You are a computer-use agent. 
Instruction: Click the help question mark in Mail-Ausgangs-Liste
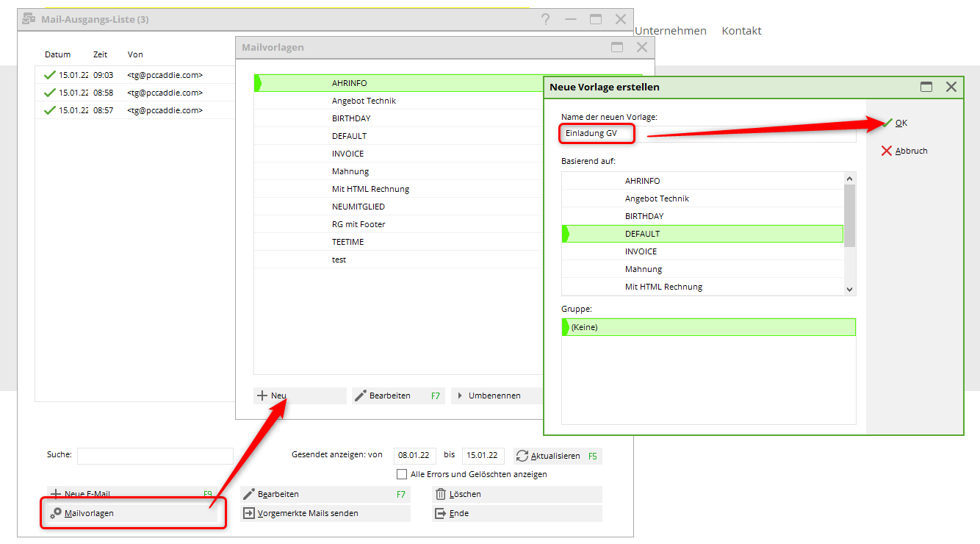pos(545,19)
